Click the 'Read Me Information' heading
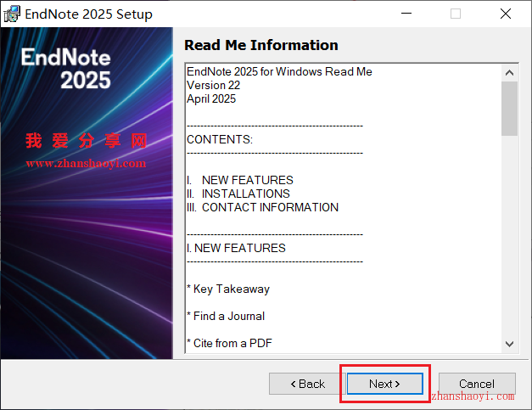This screenshot has width=532, height=410. [x=261, y=45]
